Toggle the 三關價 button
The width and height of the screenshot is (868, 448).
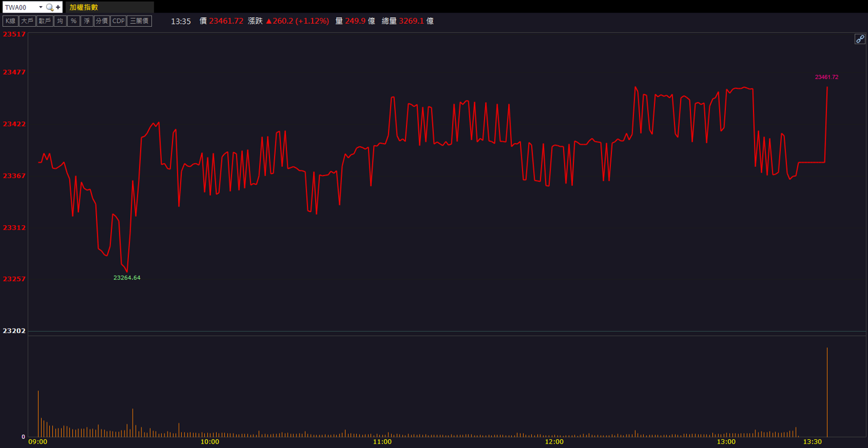tap(139, 21)
